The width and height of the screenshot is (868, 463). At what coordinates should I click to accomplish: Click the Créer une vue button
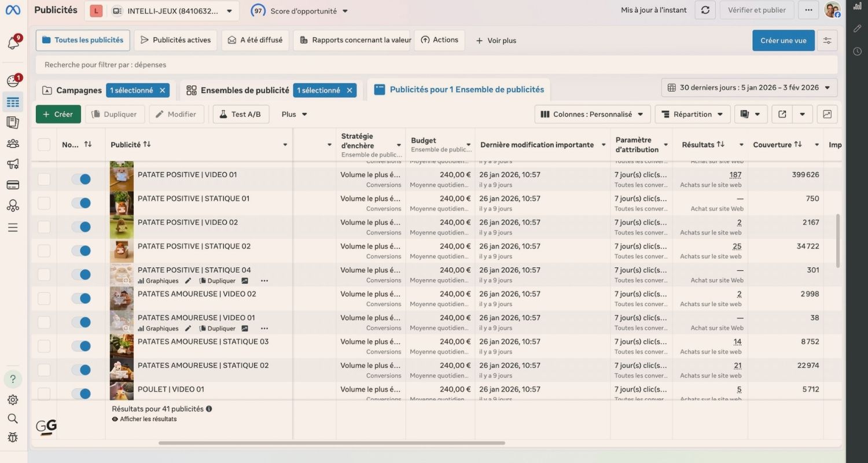(x=783, y=41)
